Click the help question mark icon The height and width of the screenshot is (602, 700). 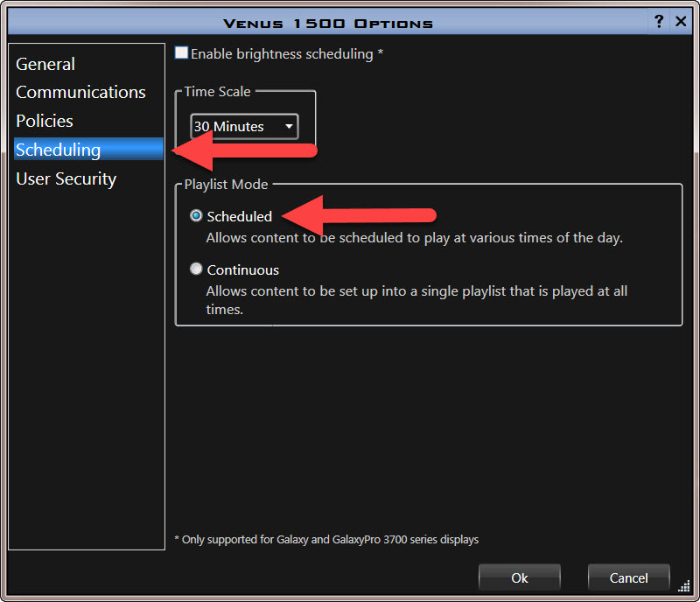pos(659,22)
